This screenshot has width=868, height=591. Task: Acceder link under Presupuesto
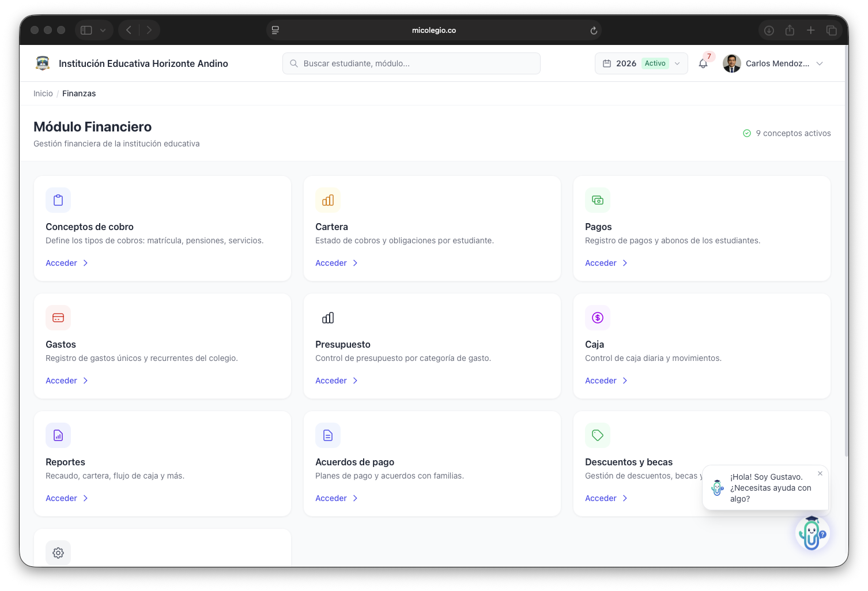click(x=337, y=381)
